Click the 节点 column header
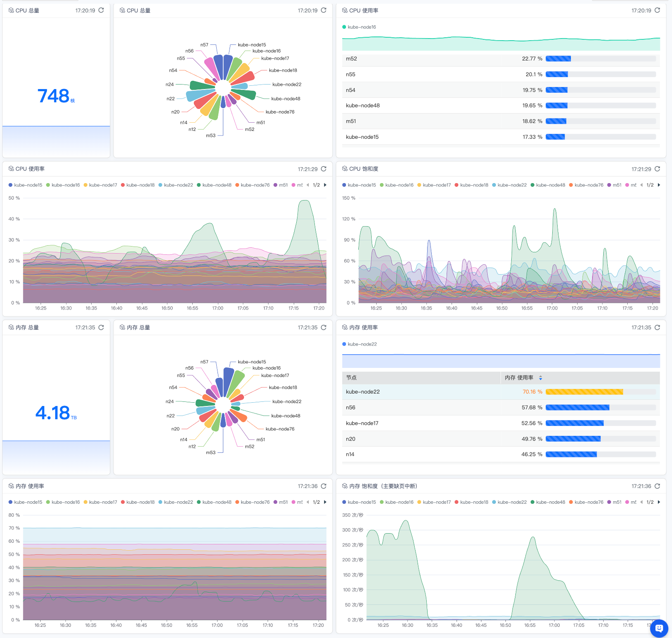The height and width of the screenshot is (638, 672). tap(351, 378)
